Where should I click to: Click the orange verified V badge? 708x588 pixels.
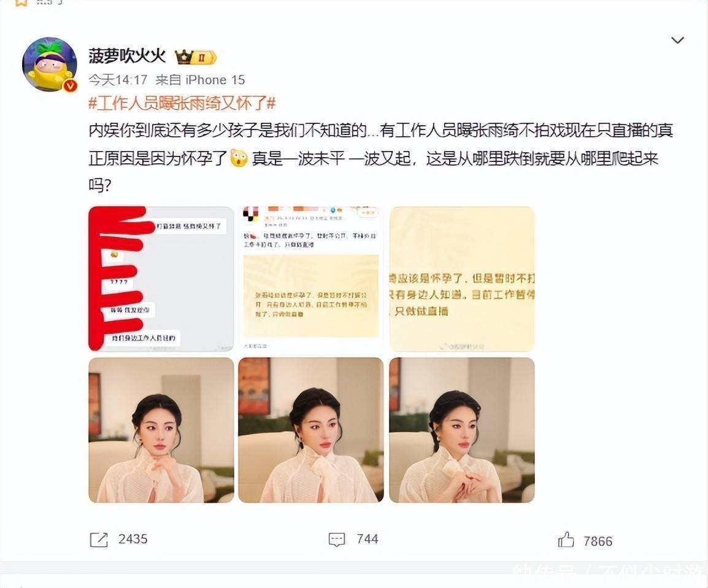(70, 85)
